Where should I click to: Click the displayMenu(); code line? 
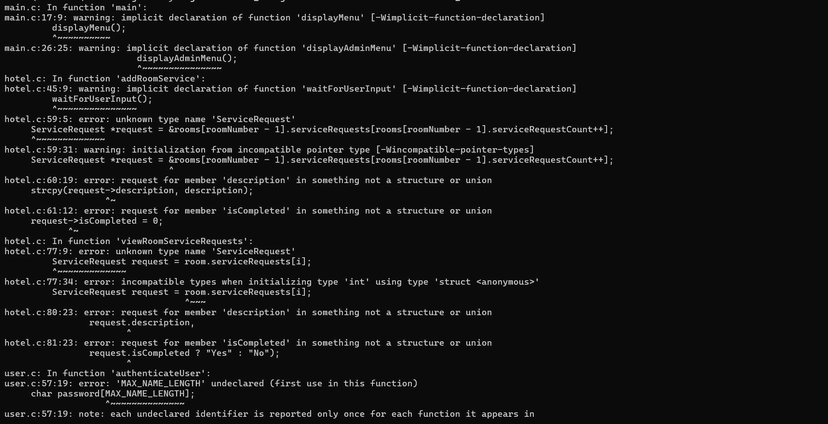tap(89, 28)
